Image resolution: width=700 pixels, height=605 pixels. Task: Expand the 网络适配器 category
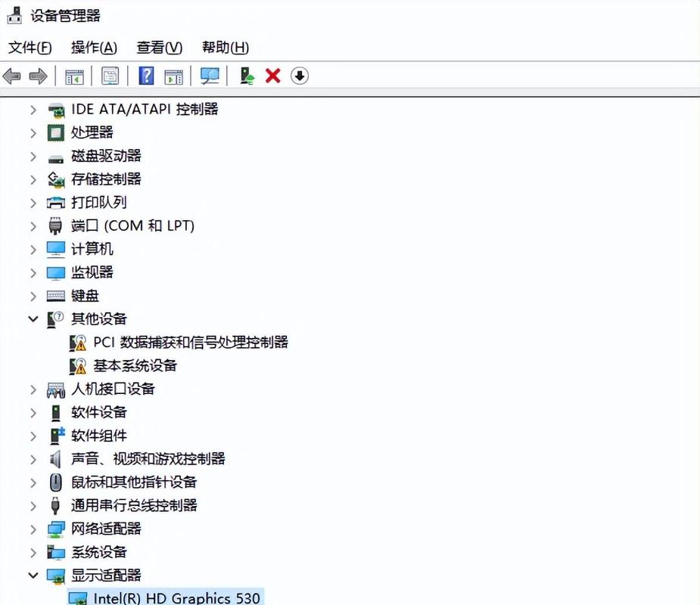tap(33, 529)
